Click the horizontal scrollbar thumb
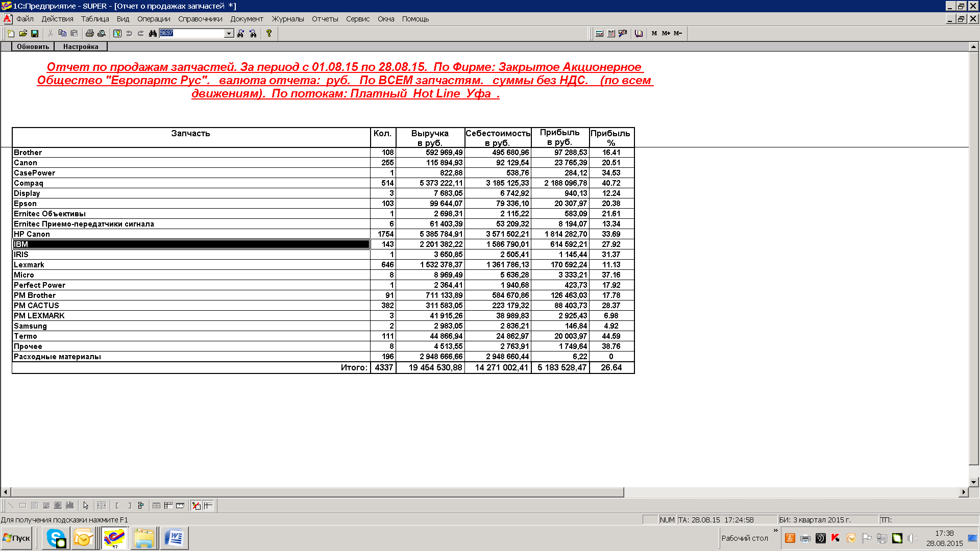The width and height of the screenshot is (980, 551). pos(316,492)
